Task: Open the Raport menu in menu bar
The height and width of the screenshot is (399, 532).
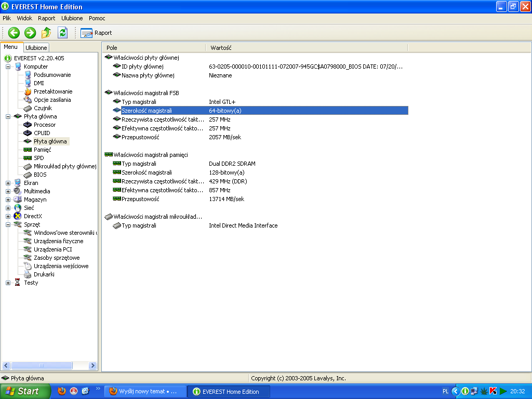Action: (x=46, y=18)
